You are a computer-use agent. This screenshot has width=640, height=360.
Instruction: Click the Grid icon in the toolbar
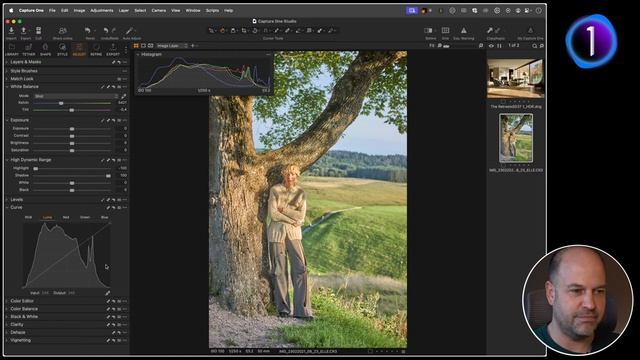click(445, 31)
